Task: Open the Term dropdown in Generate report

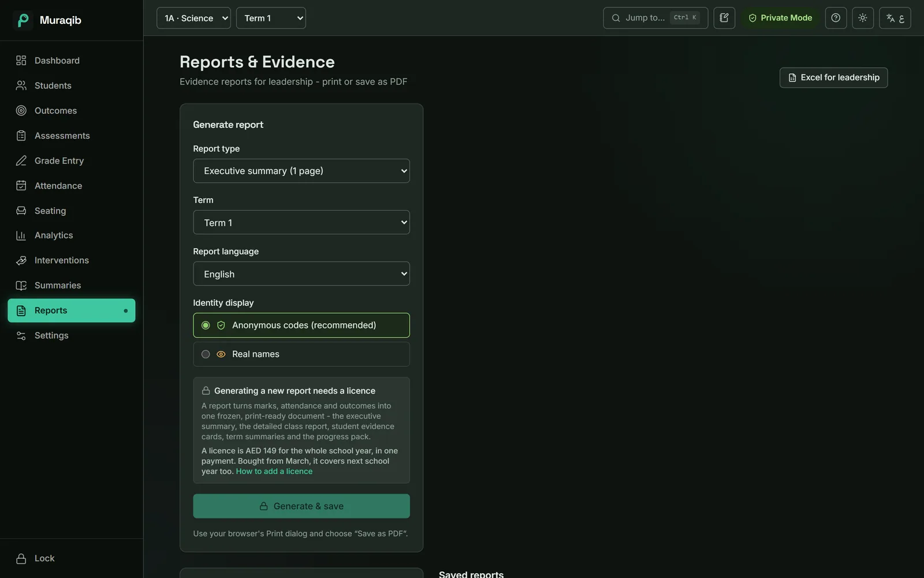Action: 301,223
